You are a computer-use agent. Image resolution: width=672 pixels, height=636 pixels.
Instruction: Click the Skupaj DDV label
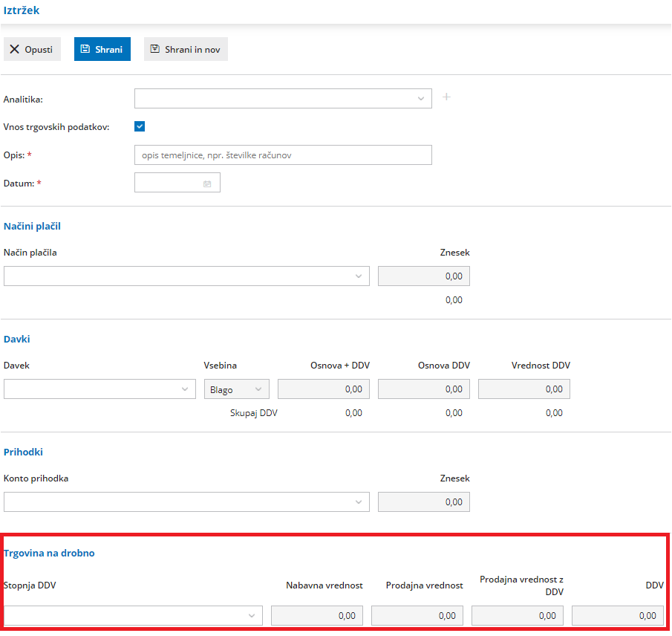(x=254, y=413)
